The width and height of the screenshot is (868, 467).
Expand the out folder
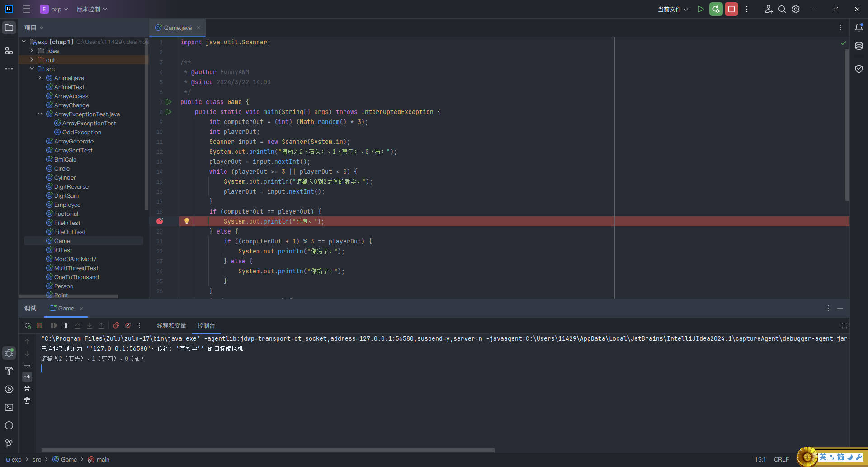pos(32,60)
